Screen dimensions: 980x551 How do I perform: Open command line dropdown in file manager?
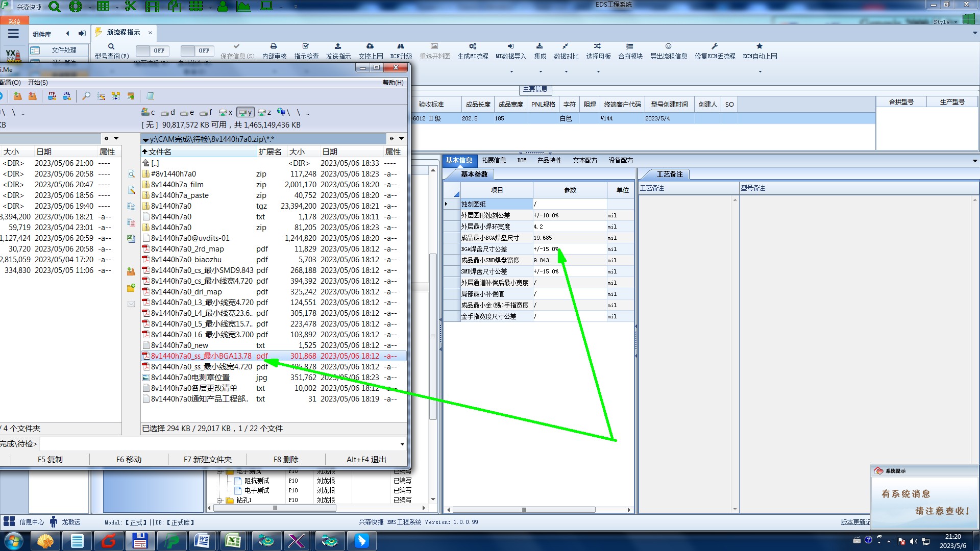point(402,444)
